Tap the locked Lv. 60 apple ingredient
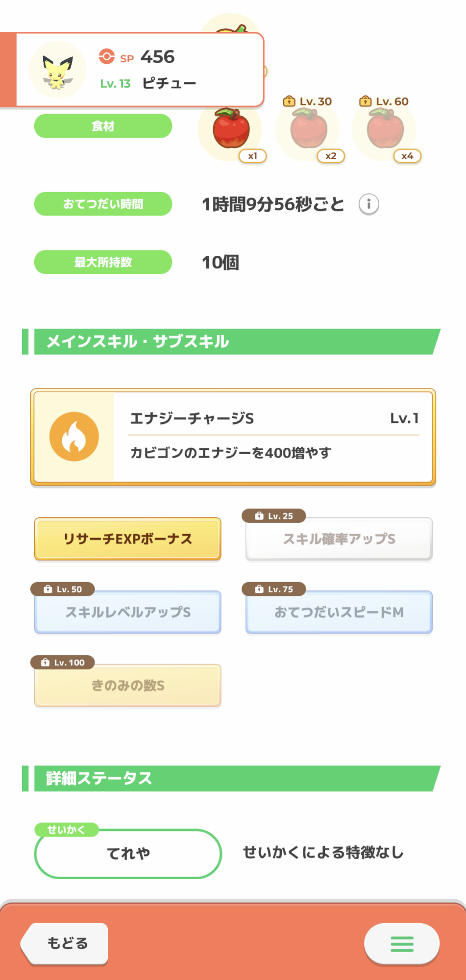The height and width of the screenshot is (980, 466). tap(385, 129)
